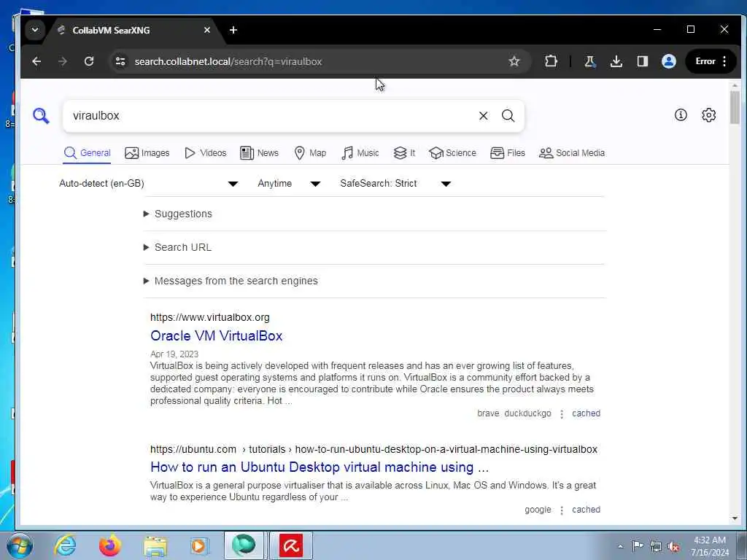The height and width of the screenshot is (560, 747).
Task: Open the Ubuntu Desktop virtual machine result
Action: (320, 467)
